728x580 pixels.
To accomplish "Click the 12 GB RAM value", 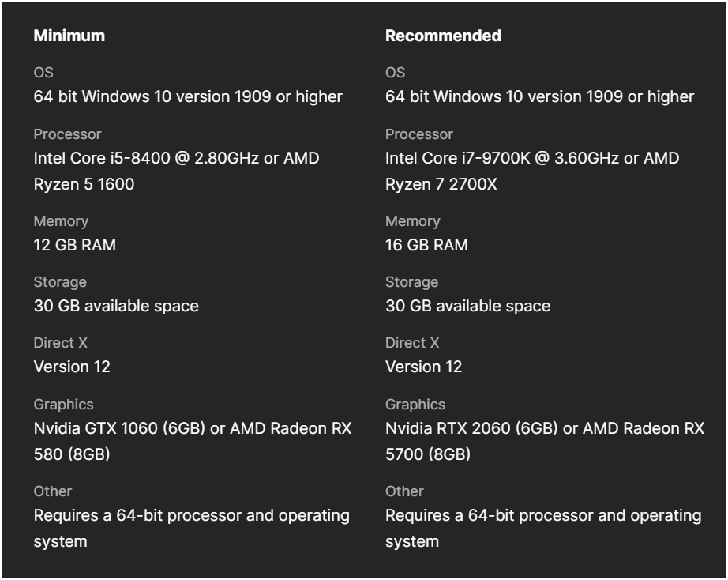I will click(x=75, y=245).
